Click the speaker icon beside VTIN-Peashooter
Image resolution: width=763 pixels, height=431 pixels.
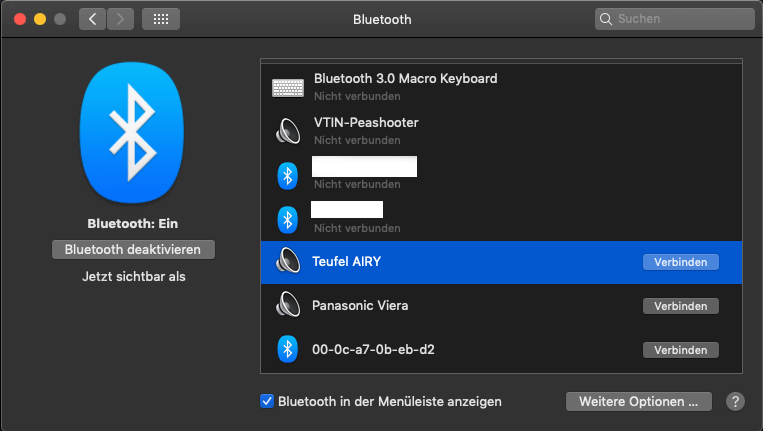(x=288, y=131)
